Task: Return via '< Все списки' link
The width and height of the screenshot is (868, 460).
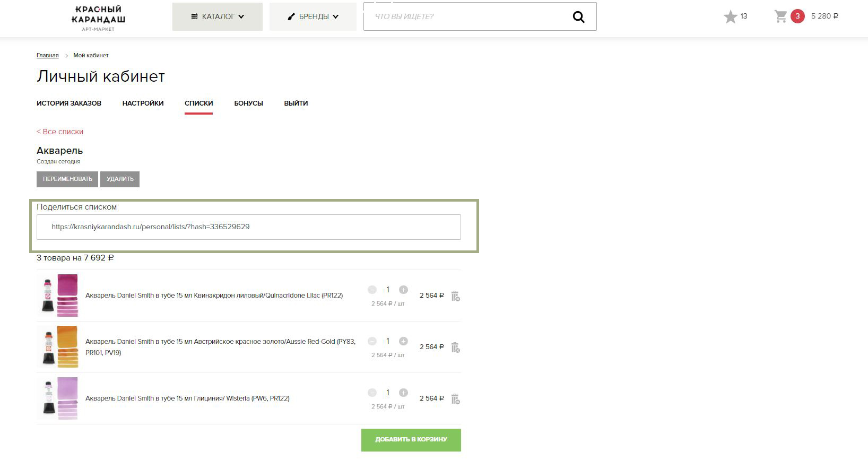Action: (60, 132)
